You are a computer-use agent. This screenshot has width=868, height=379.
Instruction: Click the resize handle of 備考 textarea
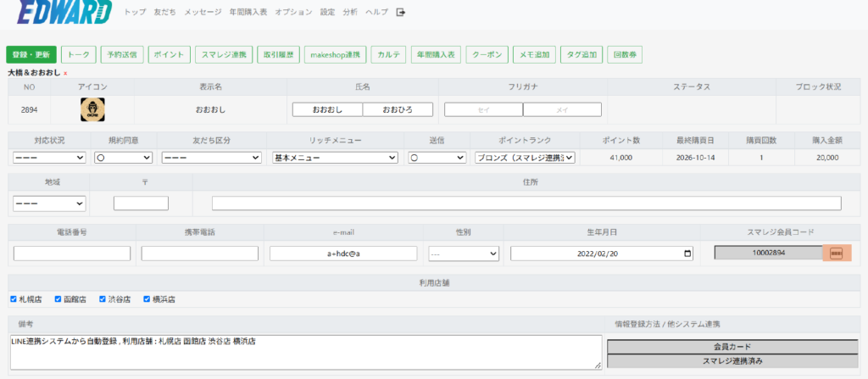tap(598, 365)
